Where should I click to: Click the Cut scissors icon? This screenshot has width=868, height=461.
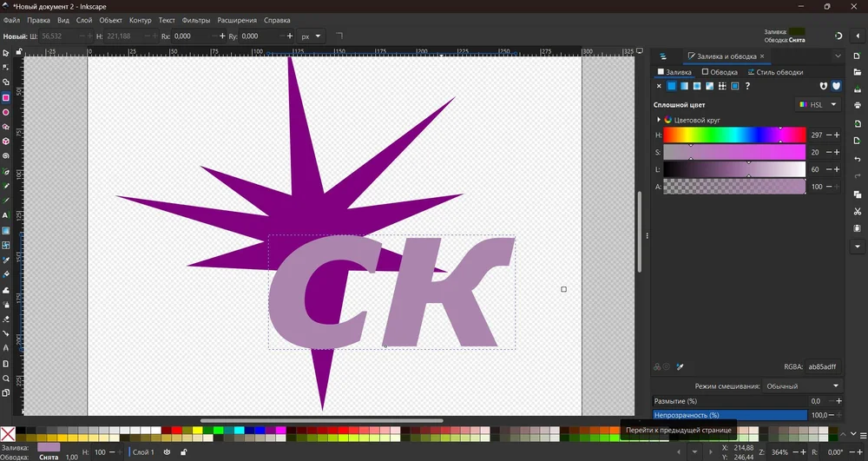[x=858, y=211]
